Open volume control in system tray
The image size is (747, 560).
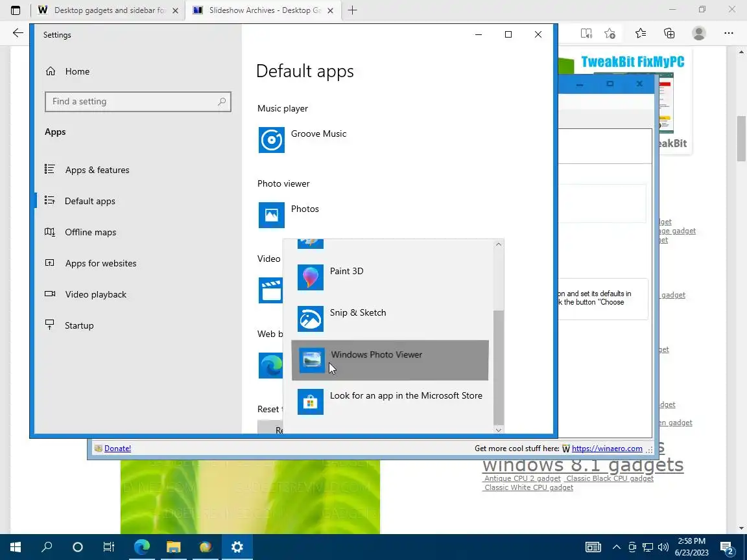663,546
